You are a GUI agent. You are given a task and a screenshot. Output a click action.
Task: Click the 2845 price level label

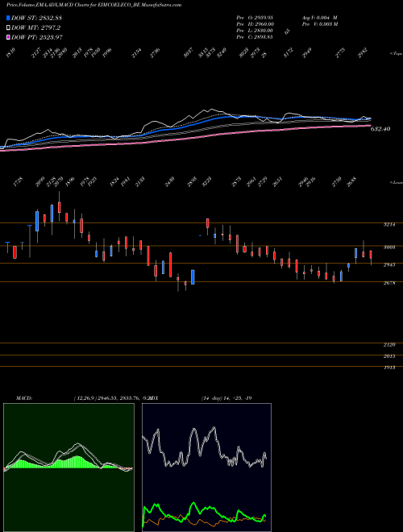388,265
